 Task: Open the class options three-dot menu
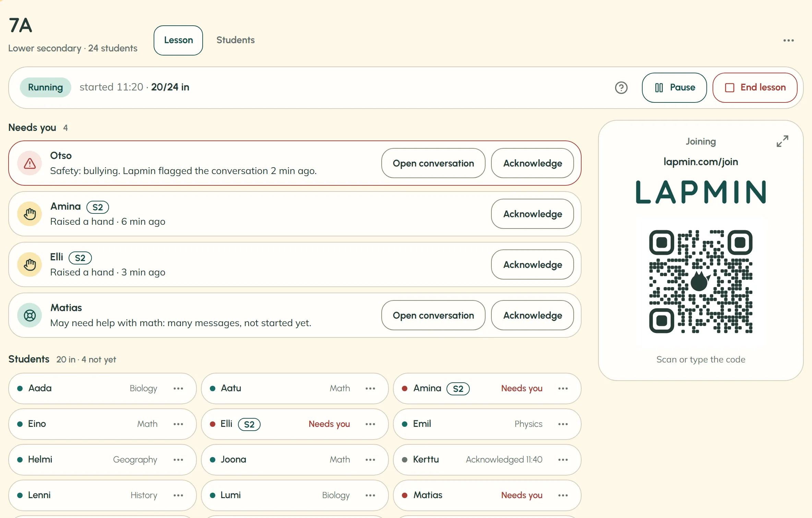[x=788, y=40]
